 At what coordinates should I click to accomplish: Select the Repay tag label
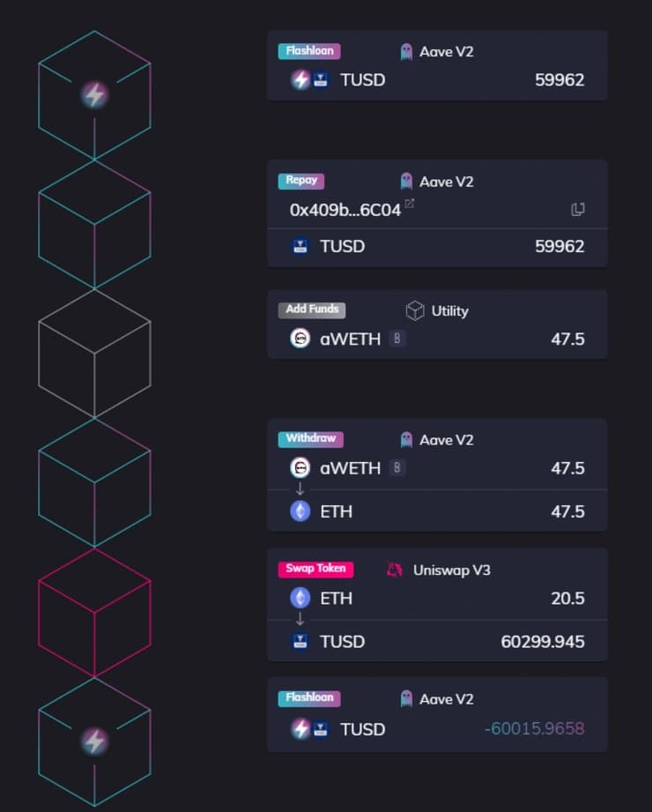tap(301, 180)
